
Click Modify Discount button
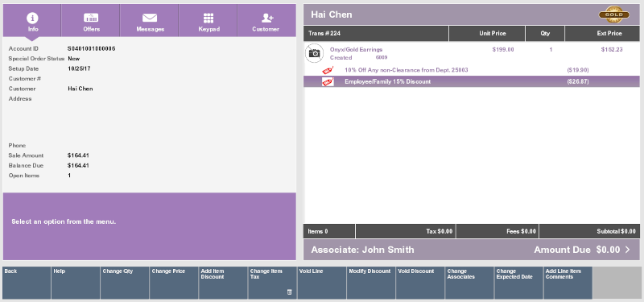pyautogui.click(x=371, y=283)
